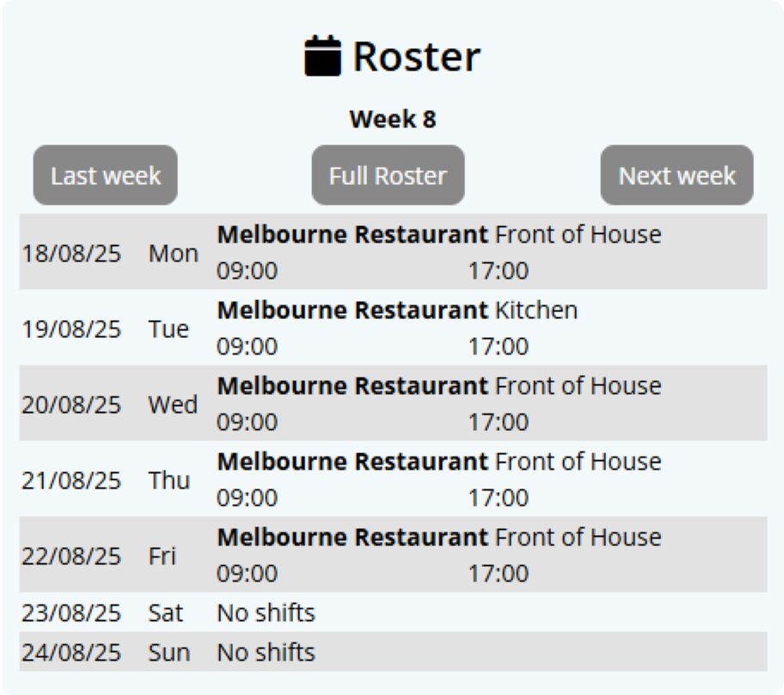
Task: Go to Last week's roster
Action: click(106, 175)
